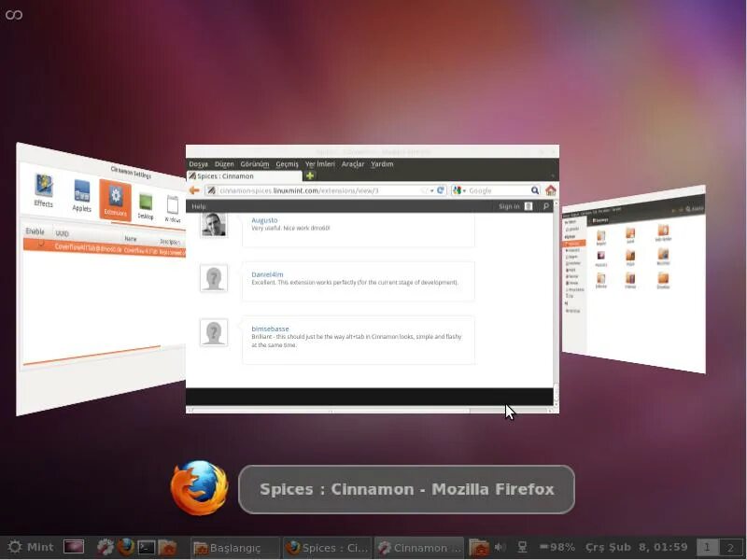Click the user icon beside Sign in
The image size is (747, 560).
[529, 206]
